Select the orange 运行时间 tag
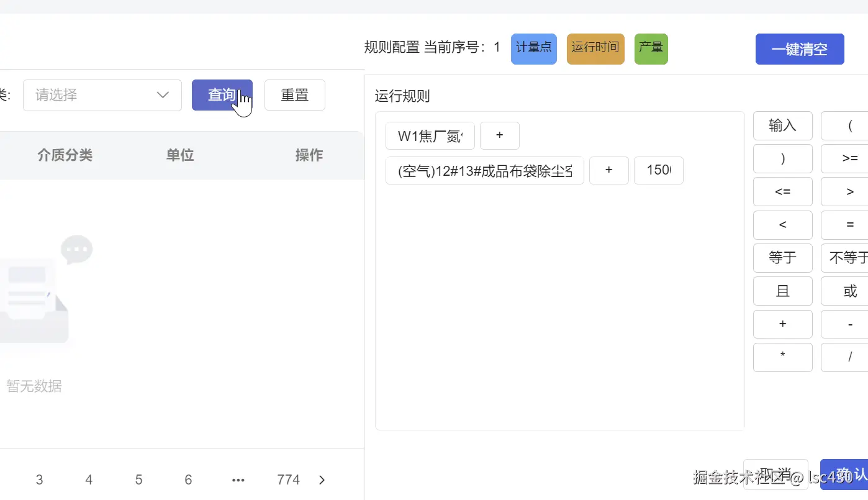The image size is (868, 500). (x=595, y=49)
